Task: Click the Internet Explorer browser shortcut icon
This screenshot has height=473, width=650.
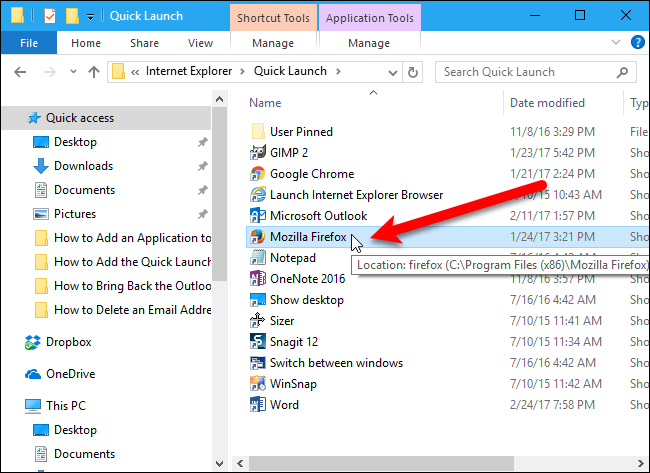Action: click(x=257, y=195)
